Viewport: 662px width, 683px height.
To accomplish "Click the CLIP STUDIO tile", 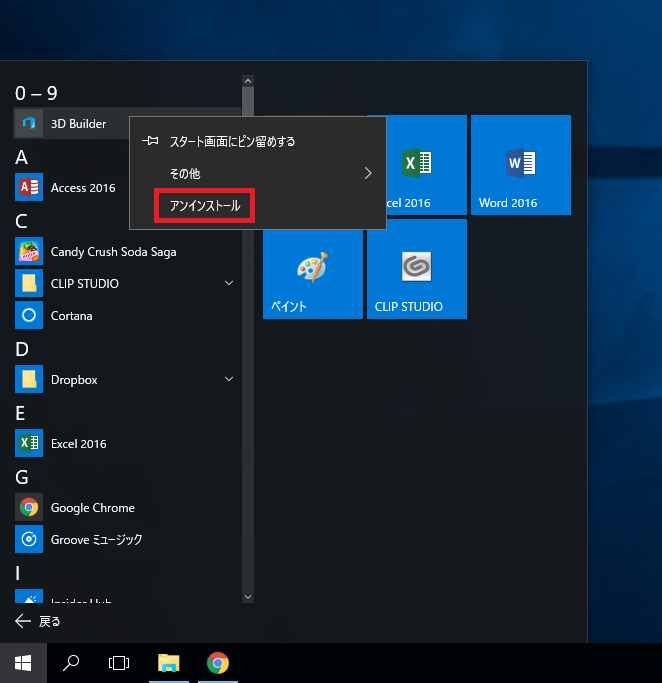I will 416,269.
